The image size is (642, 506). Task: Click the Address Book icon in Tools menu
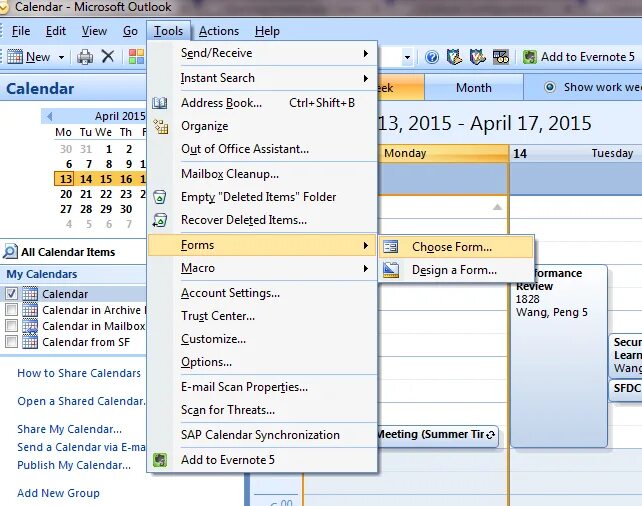click(x=159, y=103)
